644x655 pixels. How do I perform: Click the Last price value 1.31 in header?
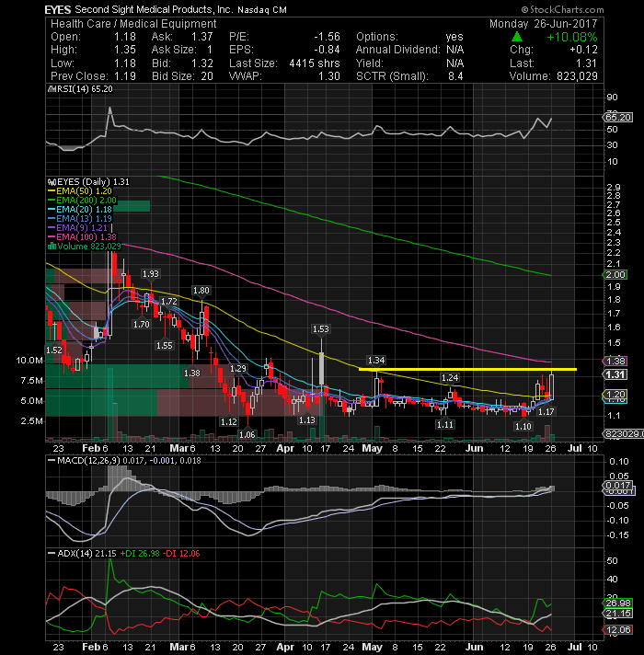(x=586, y=63)
